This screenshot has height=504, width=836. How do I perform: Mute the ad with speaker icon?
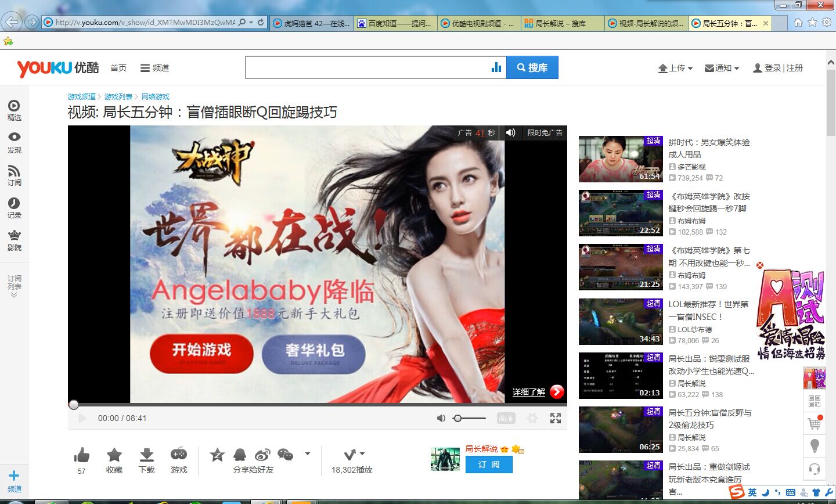(x=510, y=132)
